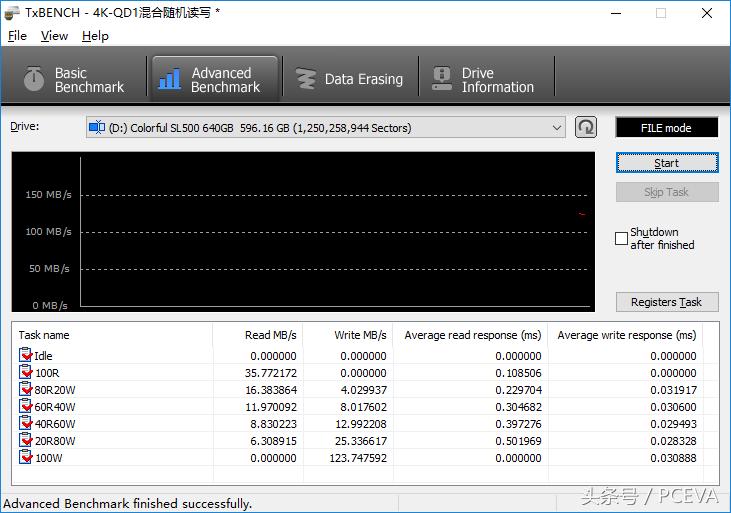Enable Shutdown after finished checkbox
Screen dimensions: 731x513
pos(621,239)
